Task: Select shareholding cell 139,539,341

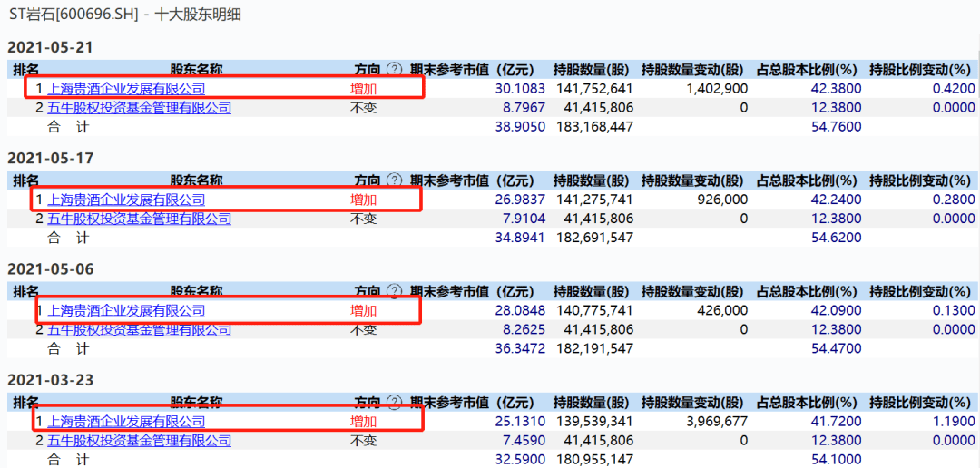Action: [593, 421]
